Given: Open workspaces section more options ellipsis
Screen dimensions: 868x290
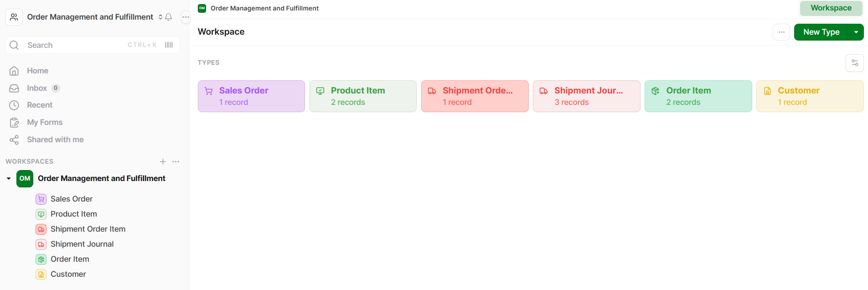Looking at the screenshot, I should [176, 161].
